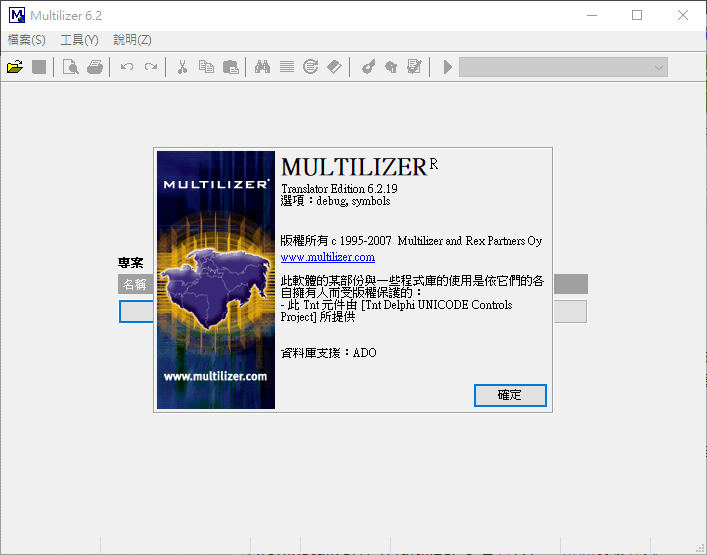This screenshot has width=707, height=555.
Task: Open the 檔案(S) menu
Action: point(27,40)
